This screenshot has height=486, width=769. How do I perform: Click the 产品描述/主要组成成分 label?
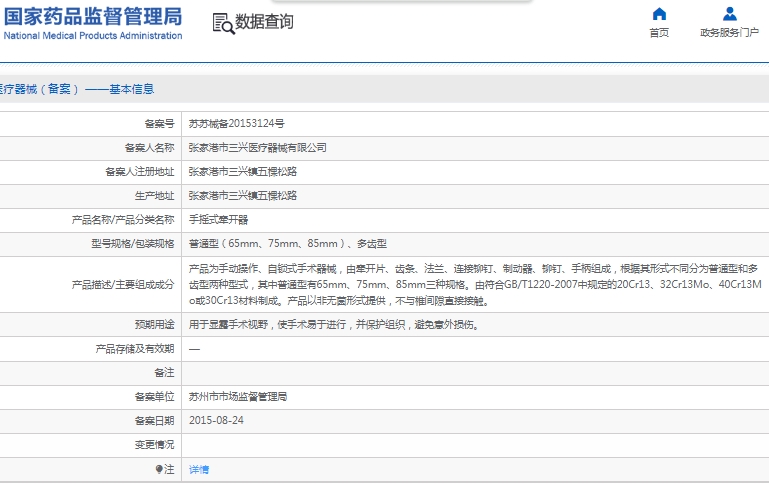[123, 284]
